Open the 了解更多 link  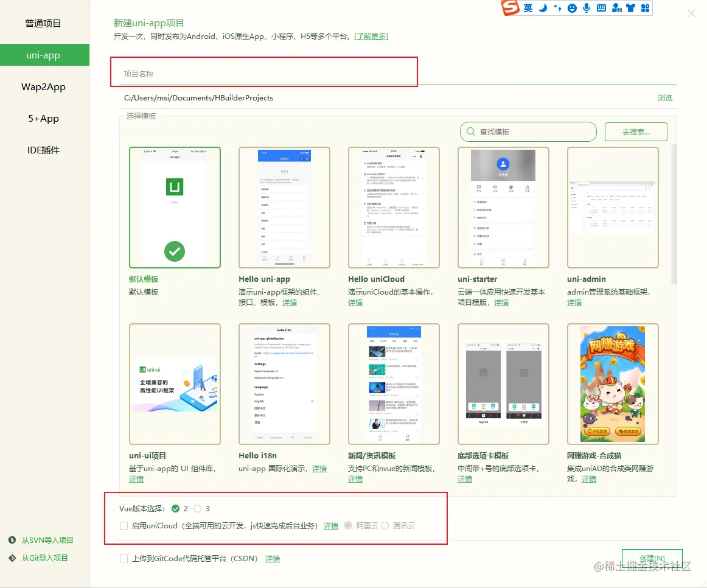(x=371, y=36)
